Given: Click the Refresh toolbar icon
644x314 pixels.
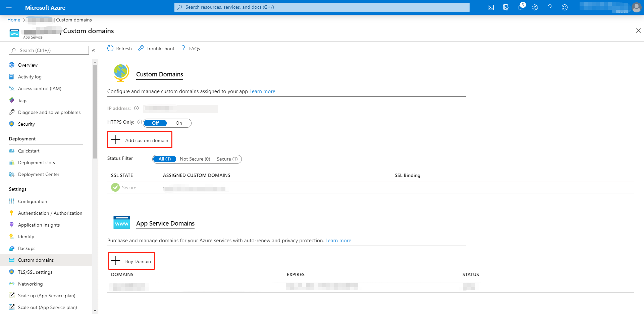Looking at the screenshot, I should 110,49.
